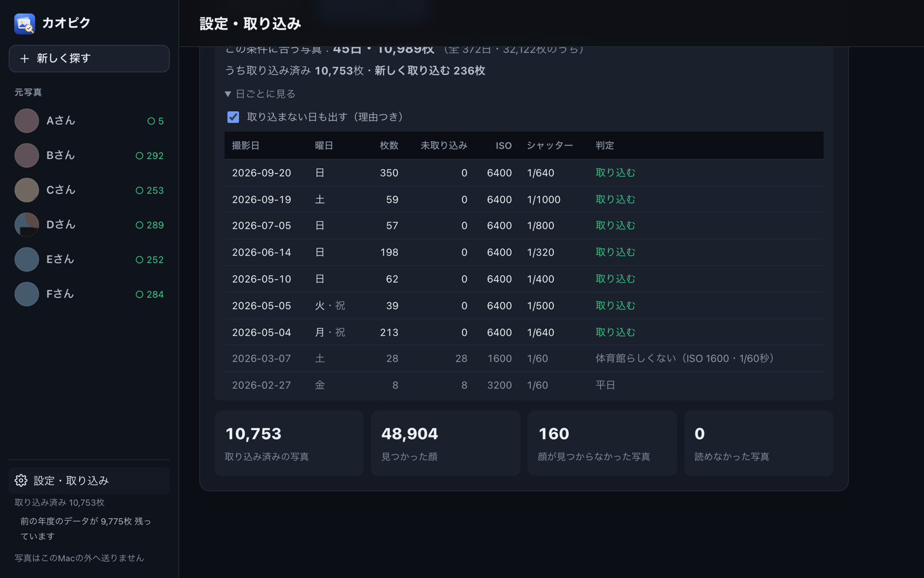924x578 pixels.
Task: Click the 新しく探す button
Action: (x=89, y=58)
